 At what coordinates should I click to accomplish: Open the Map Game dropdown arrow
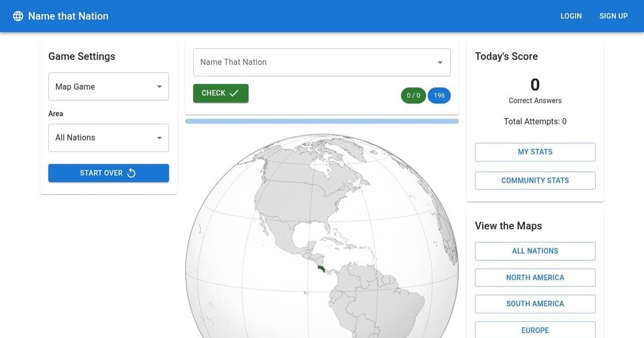(159, 87)
